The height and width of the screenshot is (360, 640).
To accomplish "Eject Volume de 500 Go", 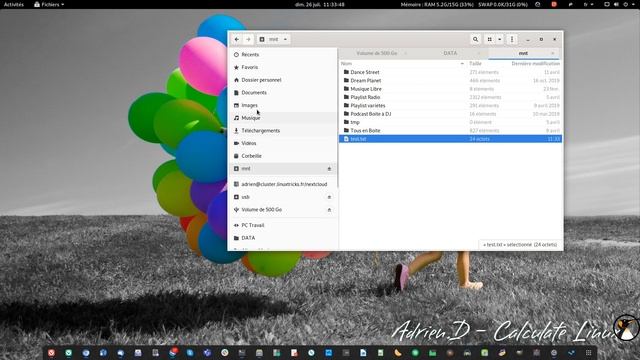I will point(329,210).
